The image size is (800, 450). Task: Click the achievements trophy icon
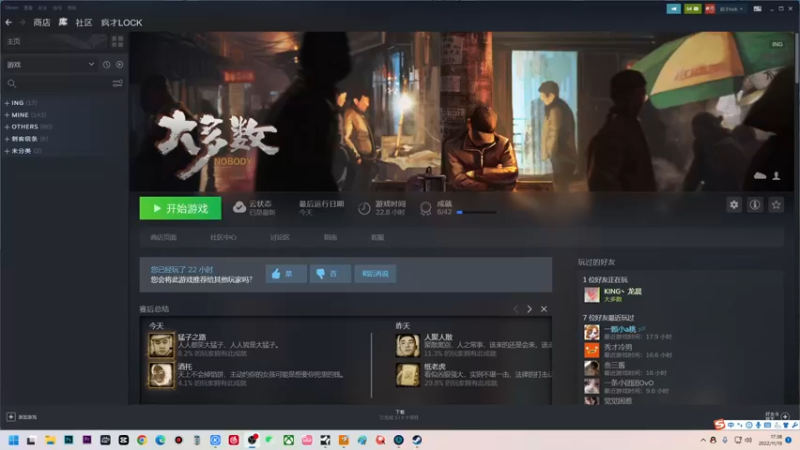426,208
